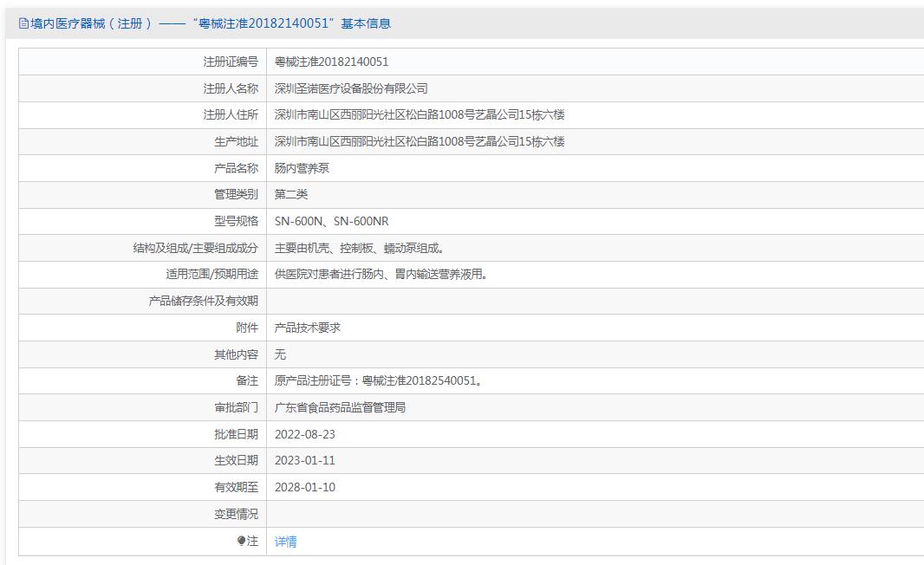Click registration number 粤械注准20182140051 value

tap(332, 62)
